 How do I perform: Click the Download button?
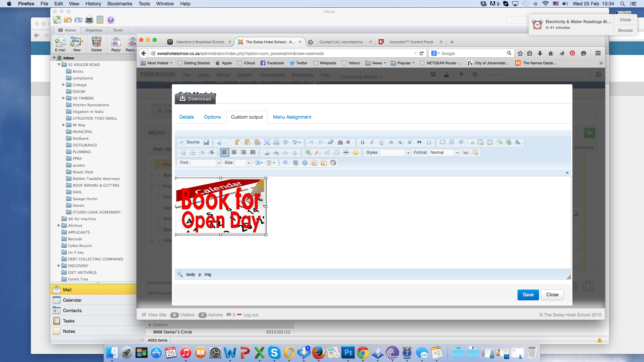[x=195, y=99]
